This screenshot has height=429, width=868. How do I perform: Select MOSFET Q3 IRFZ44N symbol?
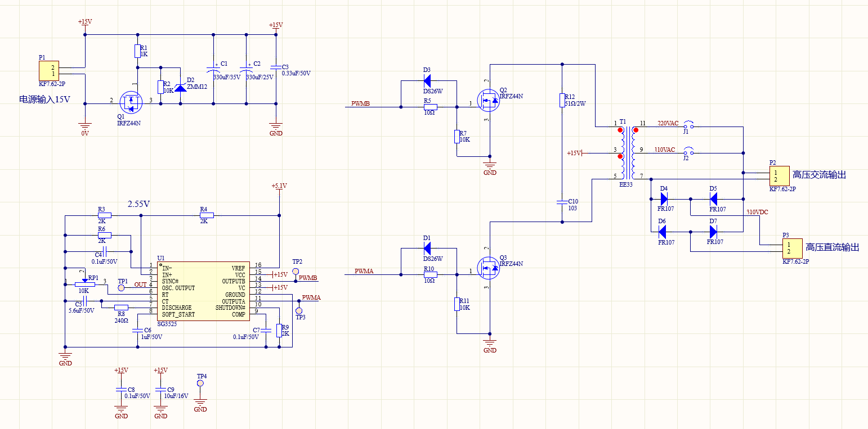click(487, 268)
